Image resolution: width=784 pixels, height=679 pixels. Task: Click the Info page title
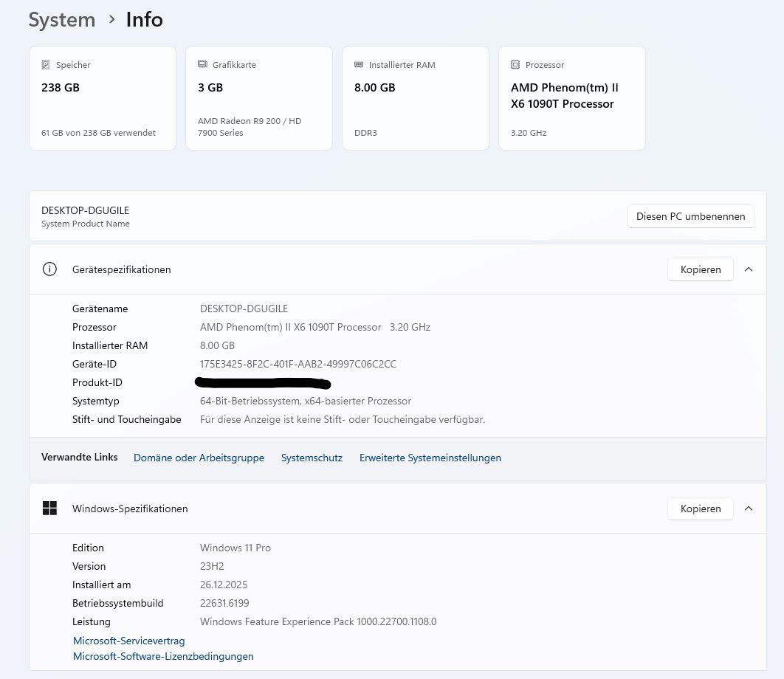tap(144, 20)
